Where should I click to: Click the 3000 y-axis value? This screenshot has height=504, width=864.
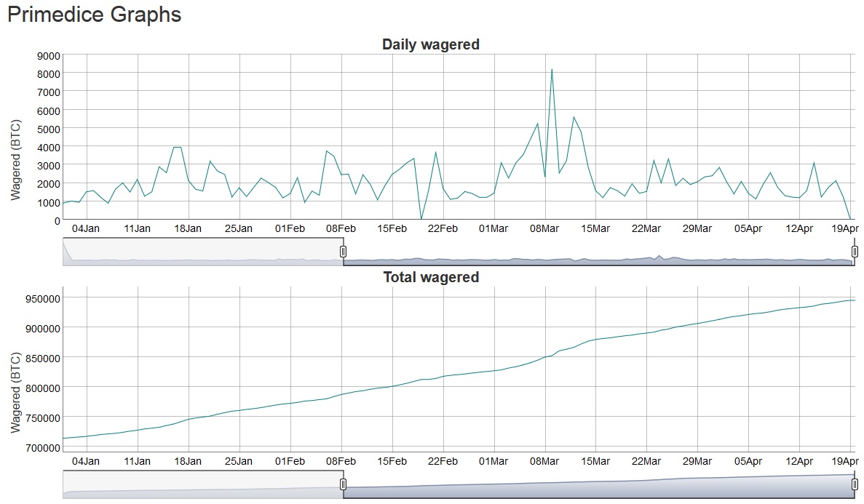point(49,166)
